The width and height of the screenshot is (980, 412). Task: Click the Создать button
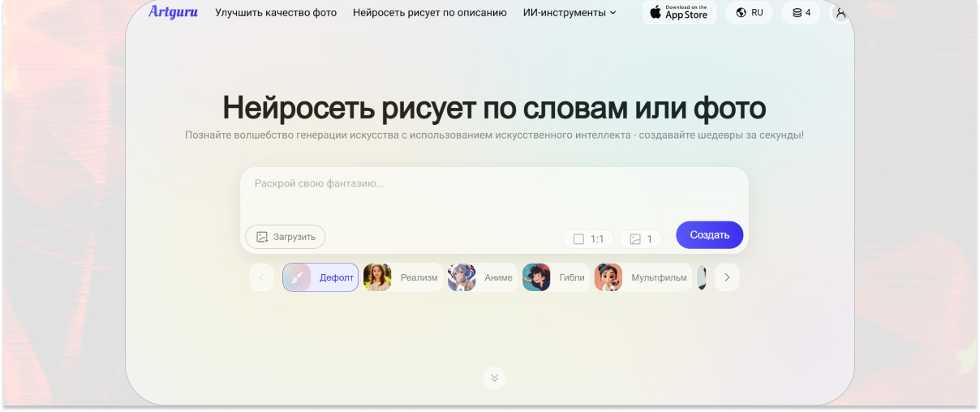point(710,235)
